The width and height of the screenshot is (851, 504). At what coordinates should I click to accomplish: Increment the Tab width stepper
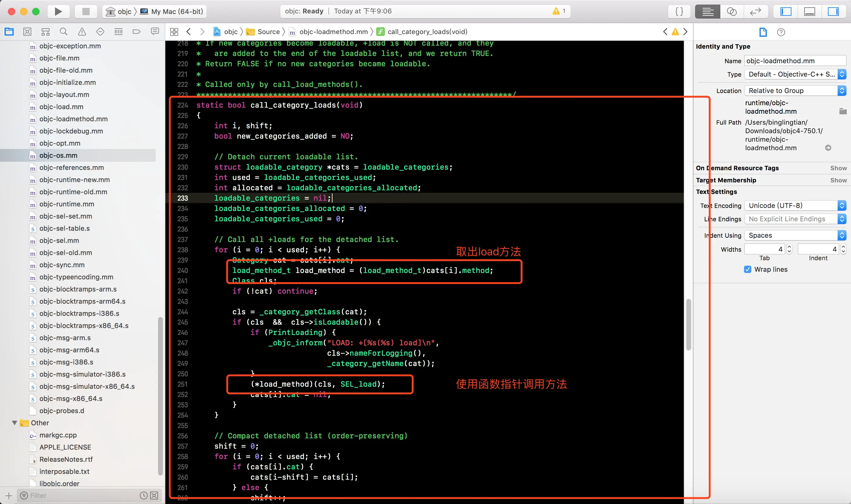coord(789,247)
